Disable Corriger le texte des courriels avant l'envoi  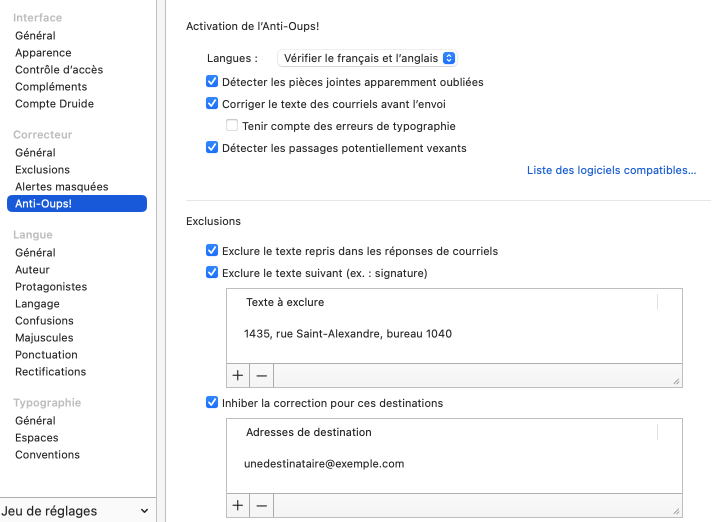(x=212, y=104)
